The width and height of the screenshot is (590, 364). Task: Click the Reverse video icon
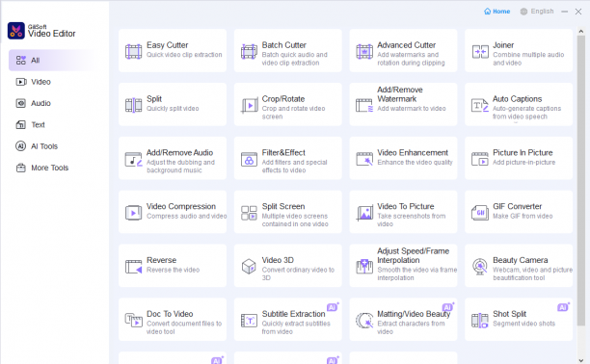pyautogui.click(x=134, y=267)
